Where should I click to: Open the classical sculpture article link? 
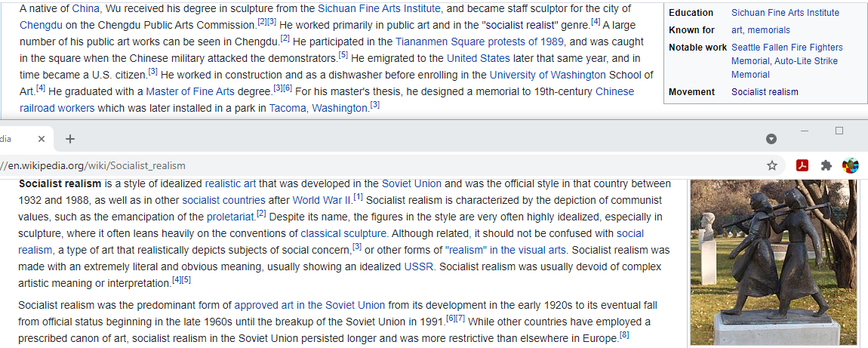pyautogui.click(x=343, y=233)
